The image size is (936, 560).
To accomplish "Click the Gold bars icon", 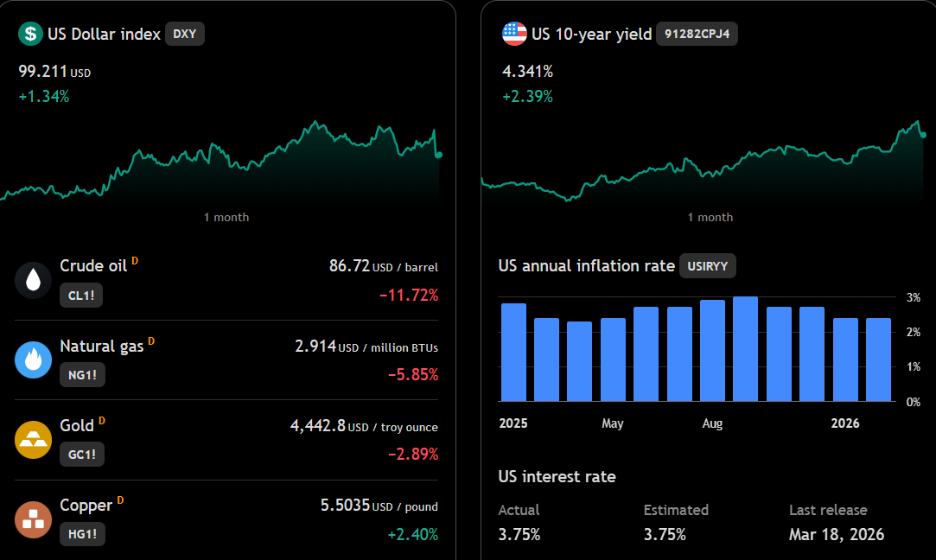I will point(34,439).
